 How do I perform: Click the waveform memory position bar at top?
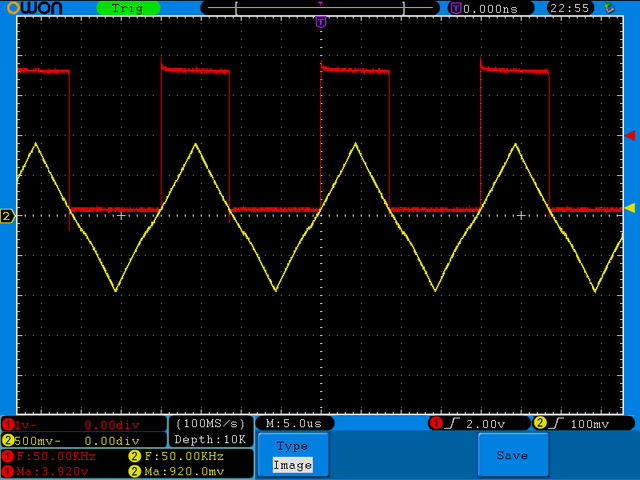pyautogui.click(x=320, y=8)
